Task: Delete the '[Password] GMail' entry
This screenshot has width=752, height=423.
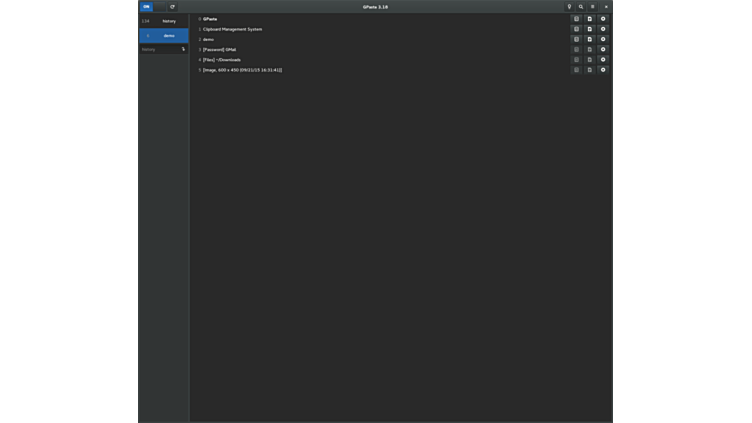Action: pos(603,49)
